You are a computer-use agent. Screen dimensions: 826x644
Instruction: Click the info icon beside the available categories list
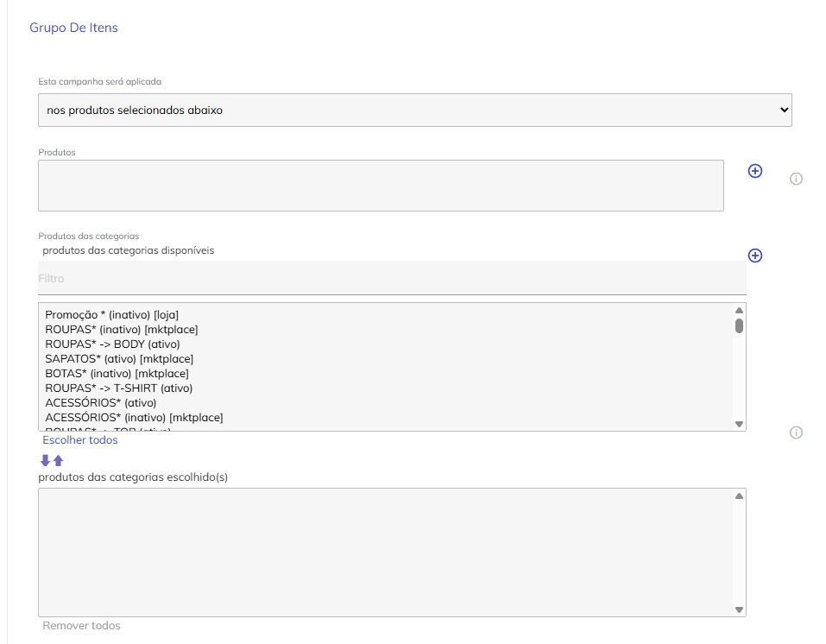click(796, 432)
